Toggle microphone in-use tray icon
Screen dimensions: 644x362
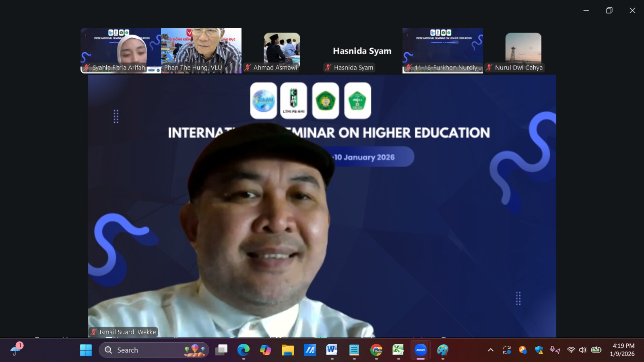pos(555,350)
